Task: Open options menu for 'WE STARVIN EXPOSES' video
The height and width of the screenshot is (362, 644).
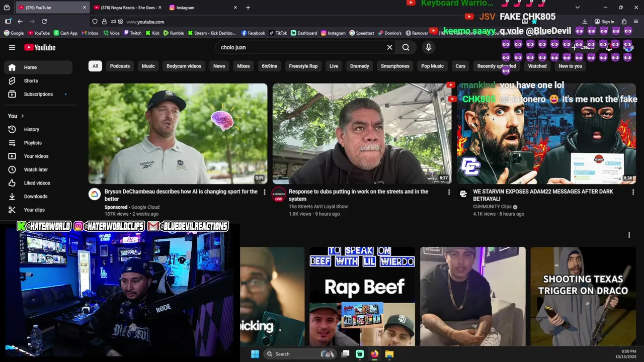Action: pyautogui.click(x=633, y=192)
